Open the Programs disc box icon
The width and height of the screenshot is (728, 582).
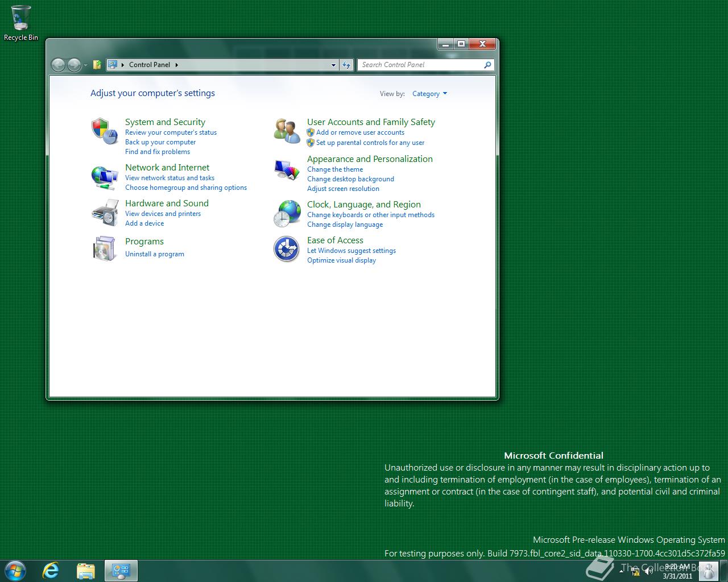(105, 248)
